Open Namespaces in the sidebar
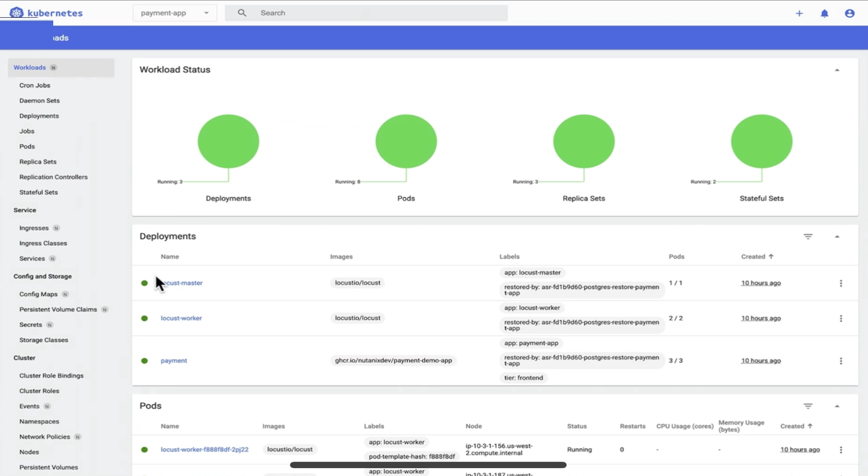The image size is (868, 476). click(39, 422)
